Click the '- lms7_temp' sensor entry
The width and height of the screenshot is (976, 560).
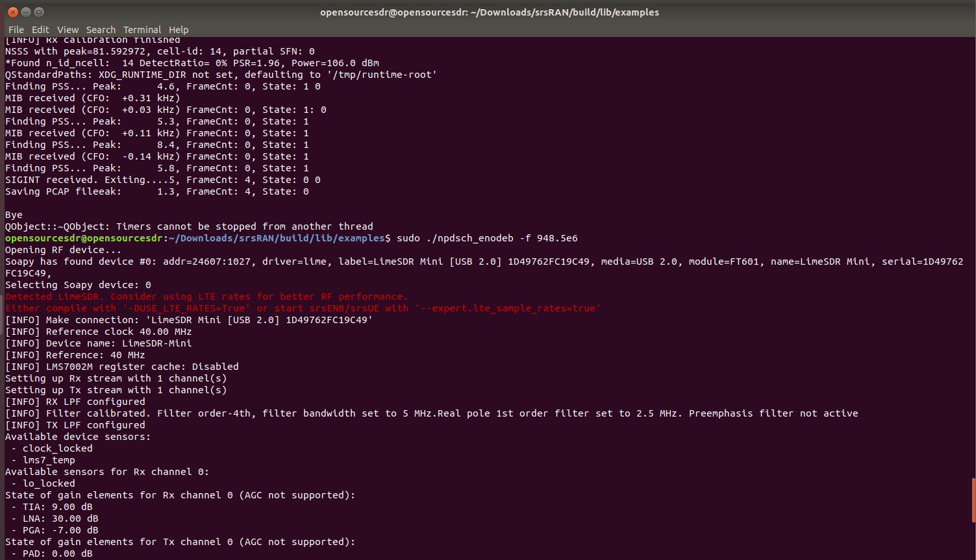tap(44, 460)
